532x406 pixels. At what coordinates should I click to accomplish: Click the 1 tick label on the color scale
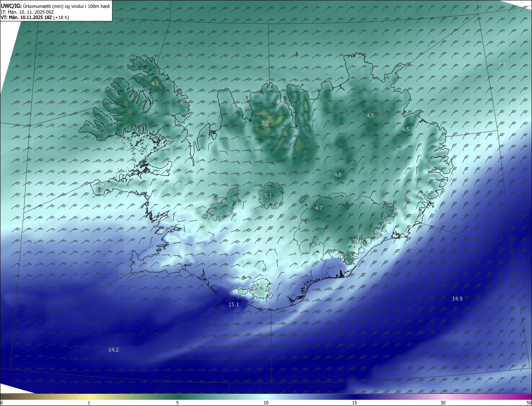point(89,403)
